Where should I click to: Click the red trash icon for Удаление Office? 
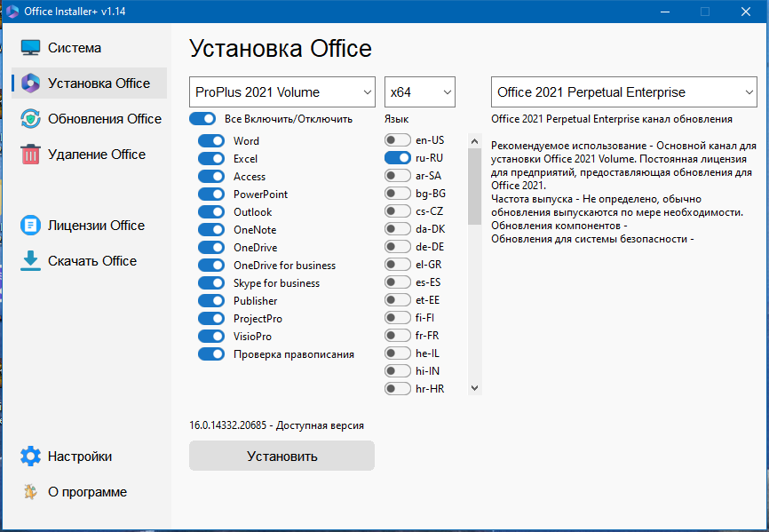pyautogui.click(x=31, y=155)
